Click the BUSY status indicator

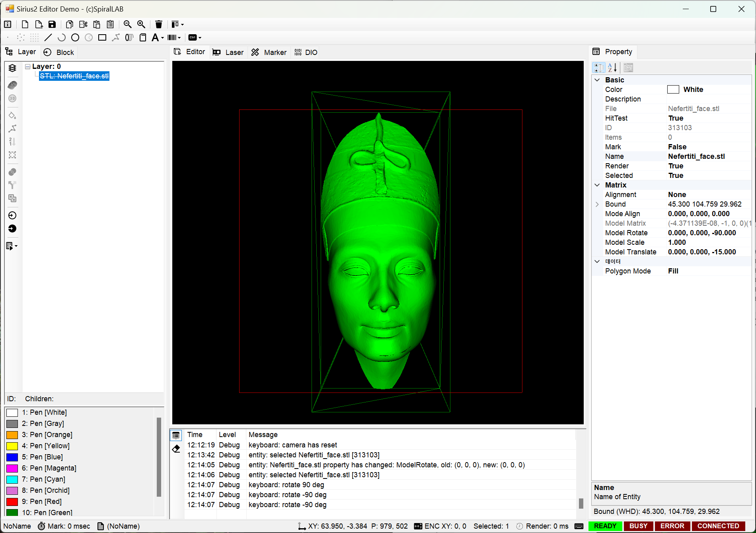point(638,526)
